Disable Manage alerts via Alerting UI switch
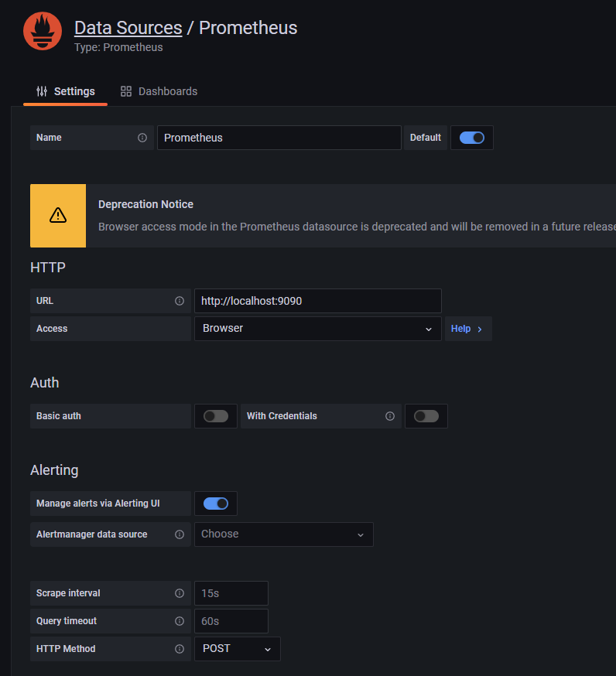Viewport: 616px width, 676px height. point(216,504)
